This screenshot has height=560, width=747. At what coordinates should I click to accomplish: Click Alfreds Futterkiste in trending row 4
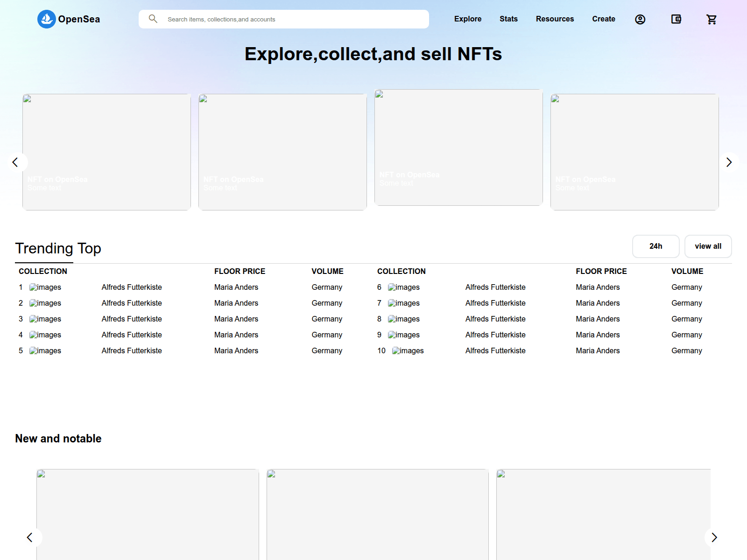point(132,335)
